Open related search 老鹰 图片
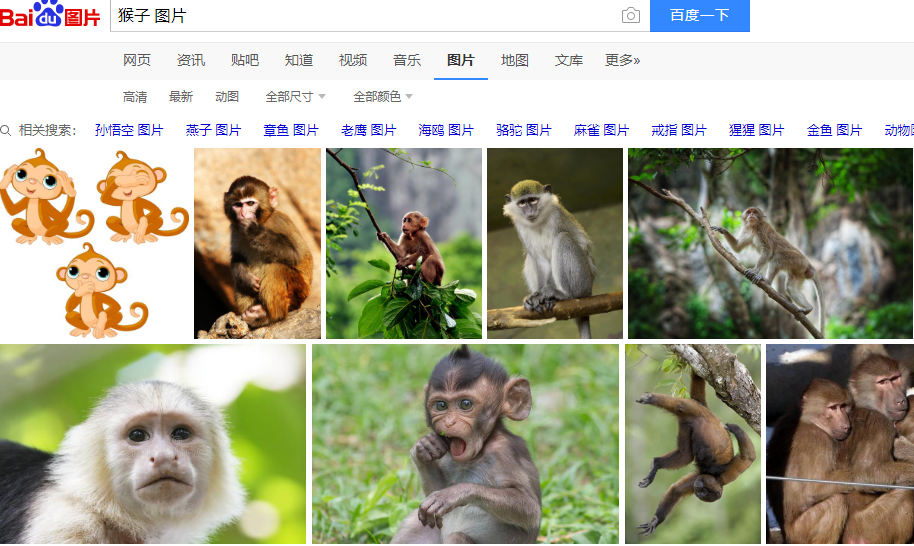Viewport: 914px width, 546px height. click(x=368, y=131)
